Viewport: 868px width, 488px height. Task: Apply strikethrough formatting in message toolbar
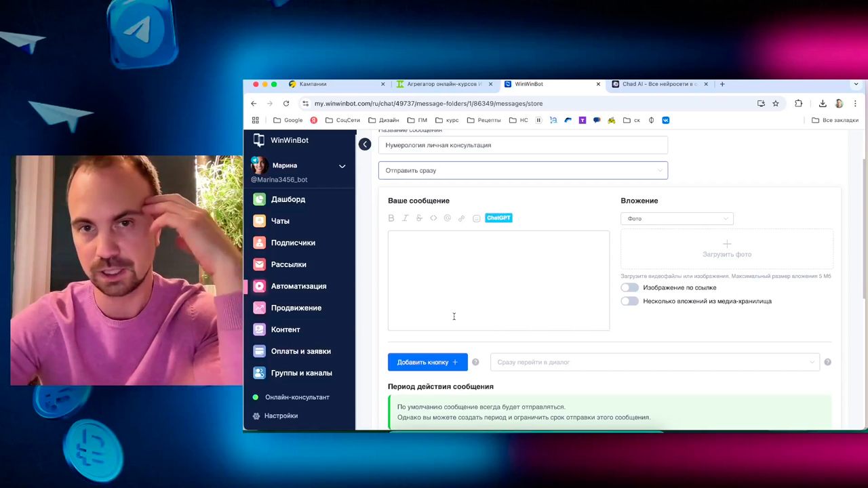tap(419, 218)
